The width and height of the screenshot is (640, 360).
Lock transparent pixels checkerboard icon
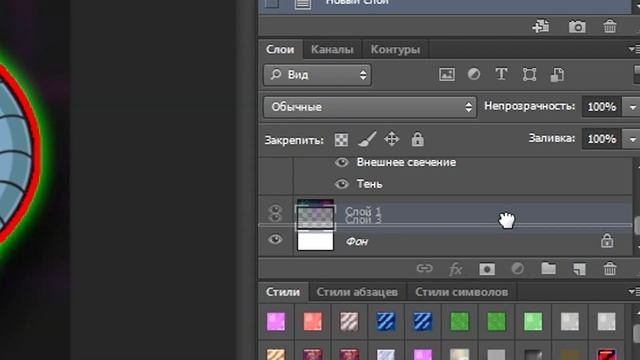click(341, 140)
